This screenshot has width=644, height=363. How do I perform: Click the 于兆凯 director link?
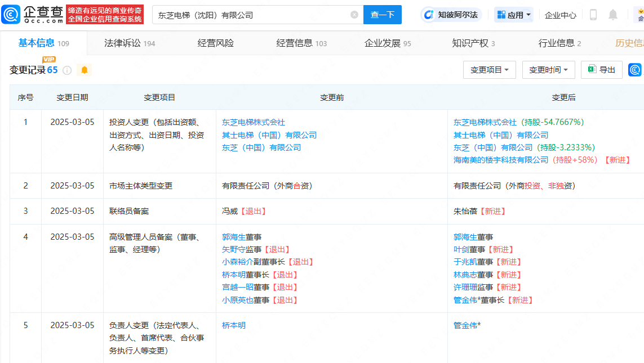[x=465, y=262]
